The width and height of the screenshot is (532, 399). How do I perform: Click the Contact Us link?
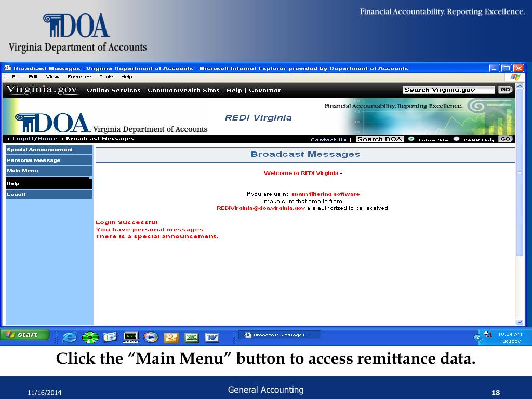328,139
